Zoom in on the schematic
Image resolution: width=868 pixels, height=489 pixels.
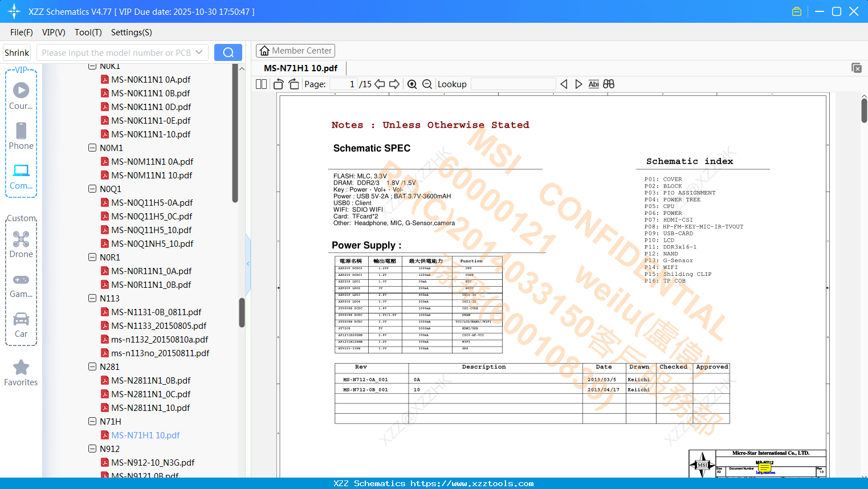[412, 84]
